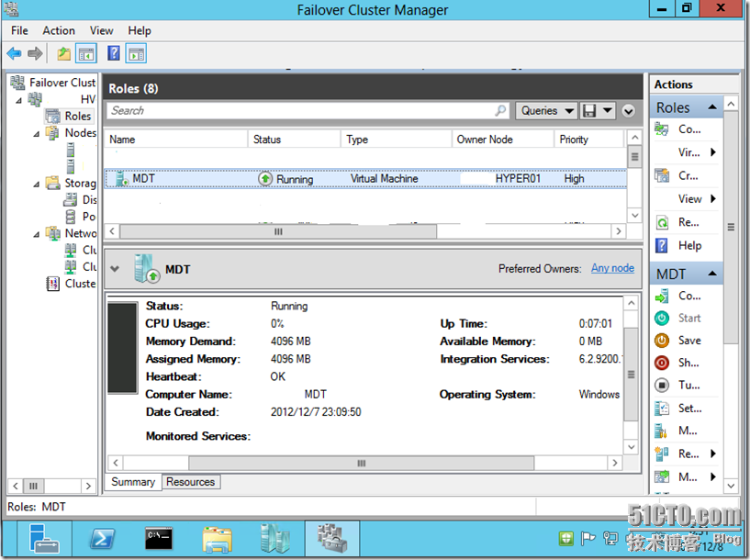Image resolution: width=750 pixels, height=560 pixels.
Task: Click the Save action icon under MDT
Action: (x=662, y=341)
